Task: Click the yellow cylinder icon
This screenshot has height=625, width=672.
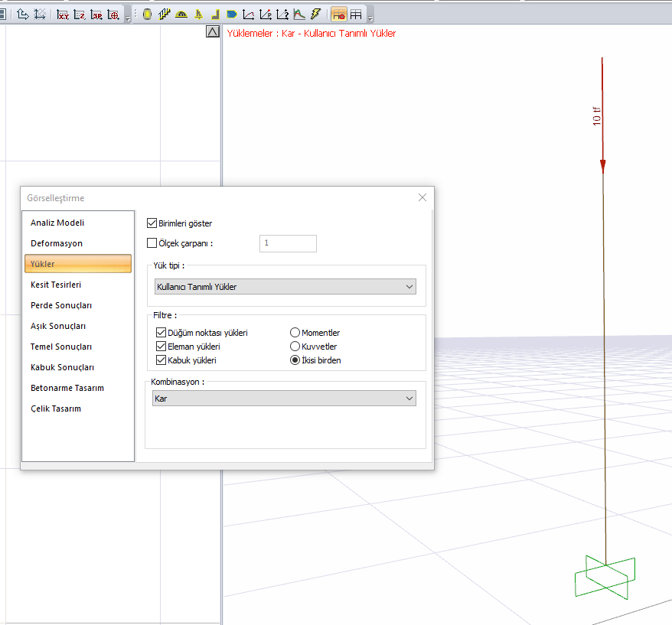Action: point(147,15)
